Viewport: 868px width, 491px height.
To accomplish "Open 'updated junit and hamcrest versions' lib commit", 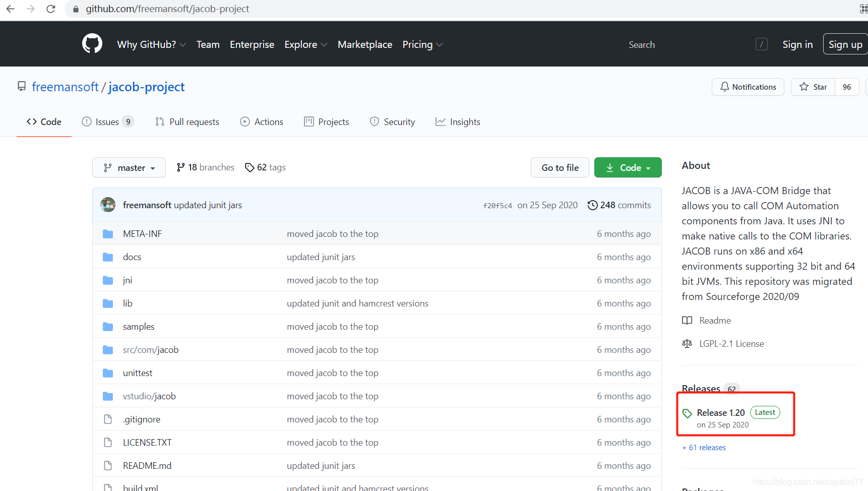I will [x=357, y=303].
